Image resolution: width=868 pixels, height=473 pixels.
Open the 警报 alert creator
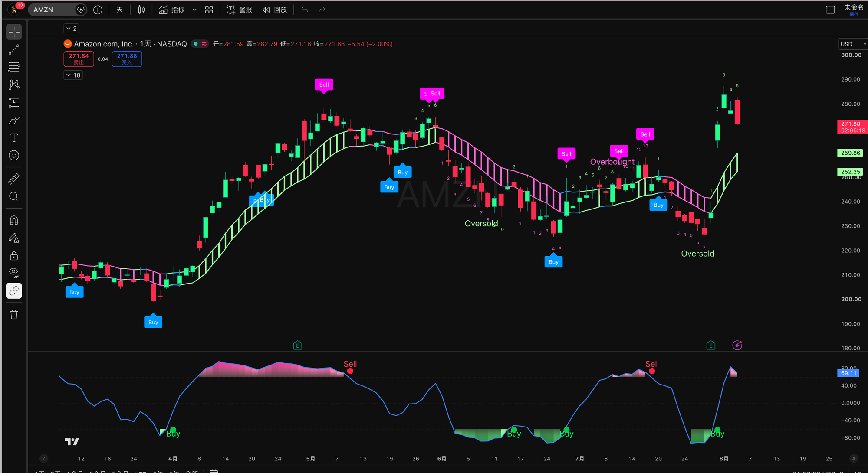(239, 10)
